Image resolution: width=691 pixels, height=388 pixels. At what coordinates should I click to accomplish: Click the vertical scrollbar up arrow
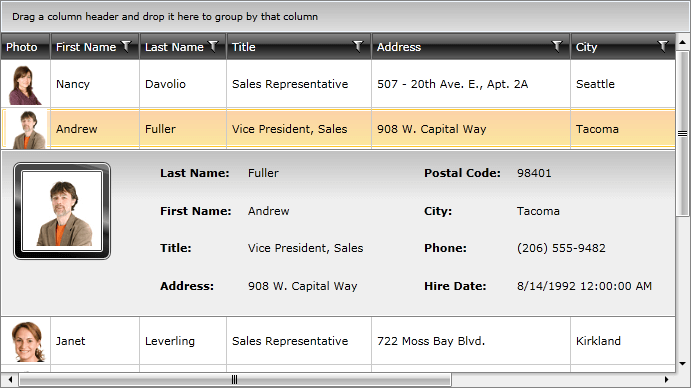pos(682,42)
